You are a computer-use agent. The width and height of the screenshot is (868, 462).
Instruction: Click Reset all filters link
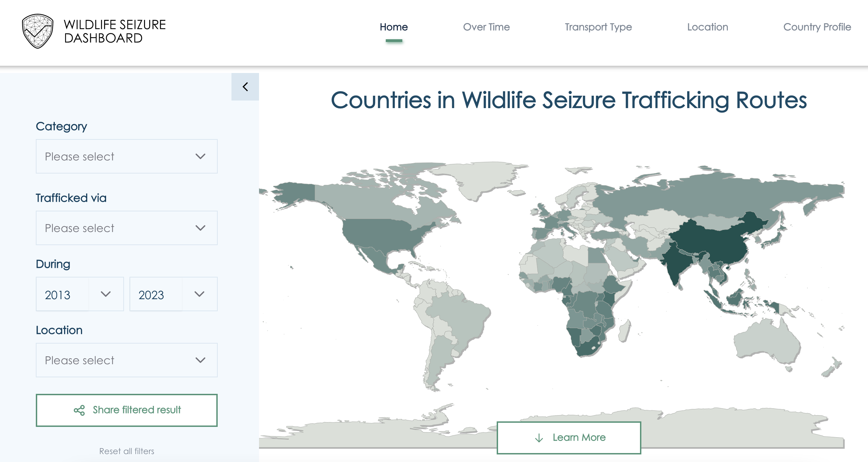[127, 451]
